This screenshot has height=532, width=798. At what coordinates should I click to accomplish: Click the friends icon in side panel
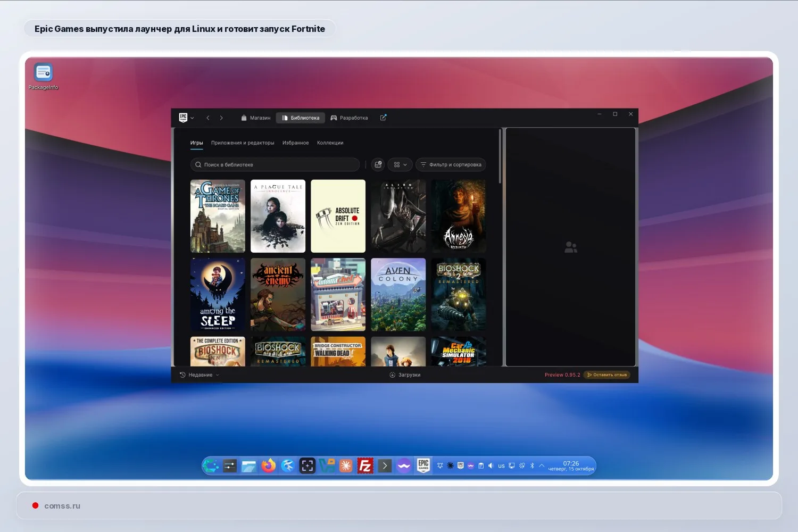571,247
